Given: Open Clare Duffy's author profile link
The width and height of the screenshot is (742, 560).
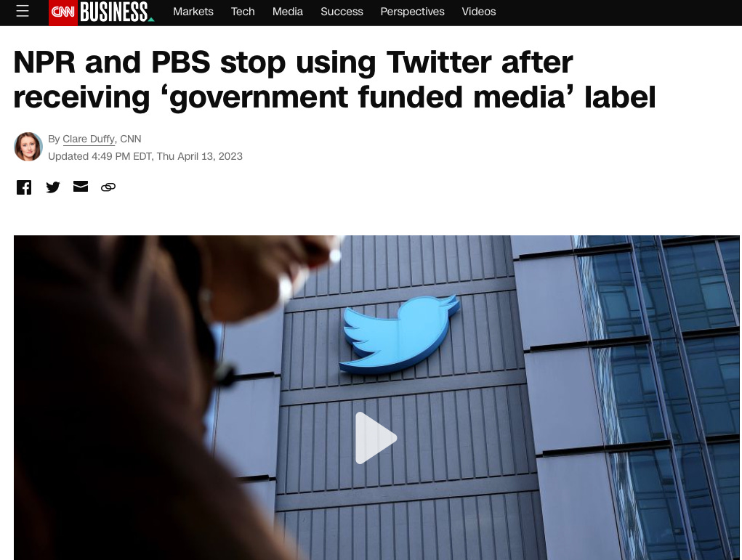Looking at the screenshot, I should pos(89,139).
